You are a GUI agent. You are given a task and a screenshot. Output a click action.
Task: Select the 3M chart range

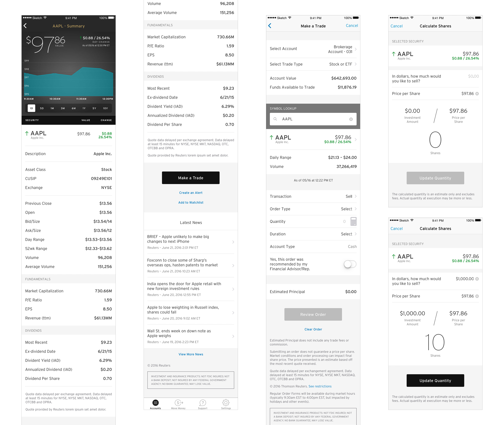click(63, 108)
